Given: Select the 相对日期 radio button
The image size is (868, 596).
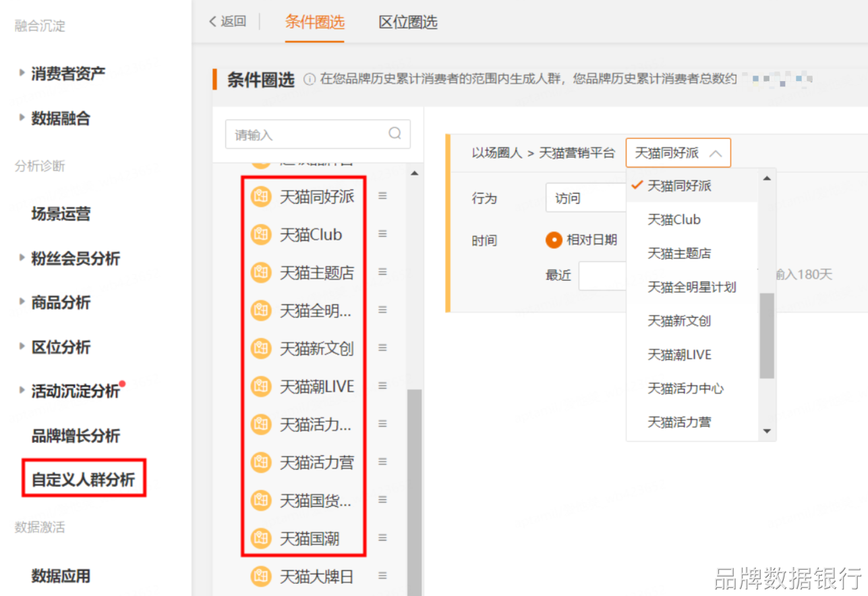Looking at the screenshot, I should coord(554,240).
